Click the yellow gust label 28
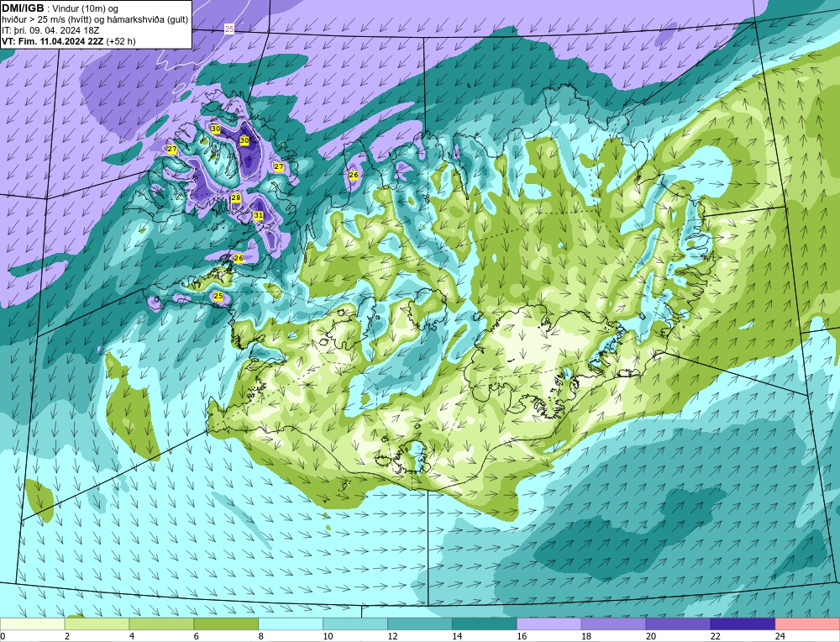The image size is (840, 642). coord(236,197)
